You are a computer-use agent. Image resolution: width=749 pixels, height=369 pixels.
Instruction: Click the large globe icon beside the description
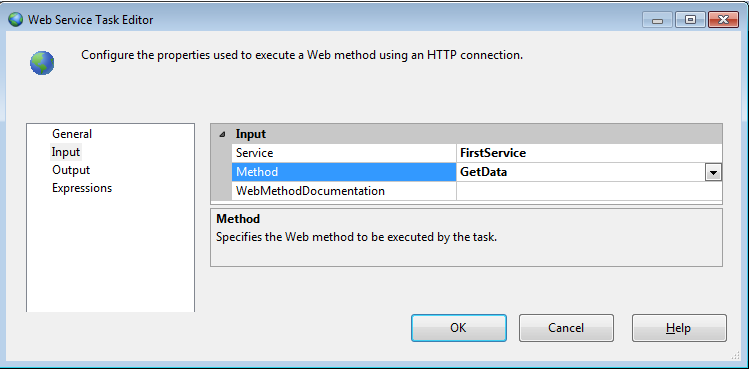click(x=42, y=63)
